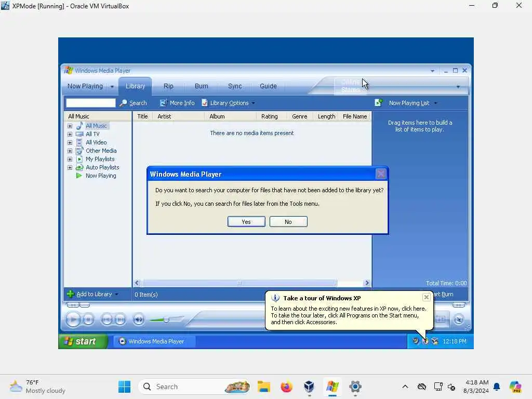Click the More Info icon
The image size is (532, 399).
[163, 103]
